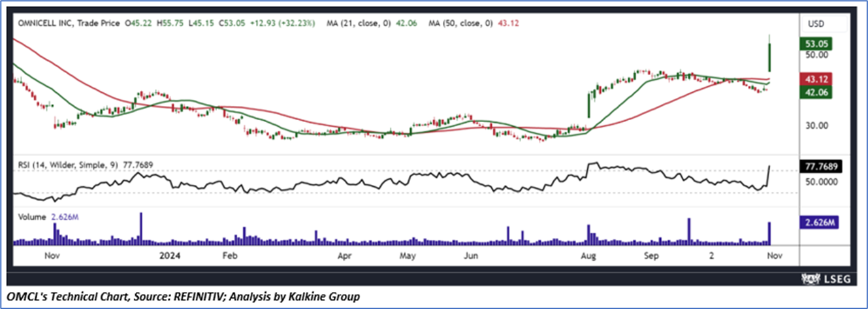Click the green 42.06 axis price tag
This screenshot has width=868, height=309.
(817, 93)
